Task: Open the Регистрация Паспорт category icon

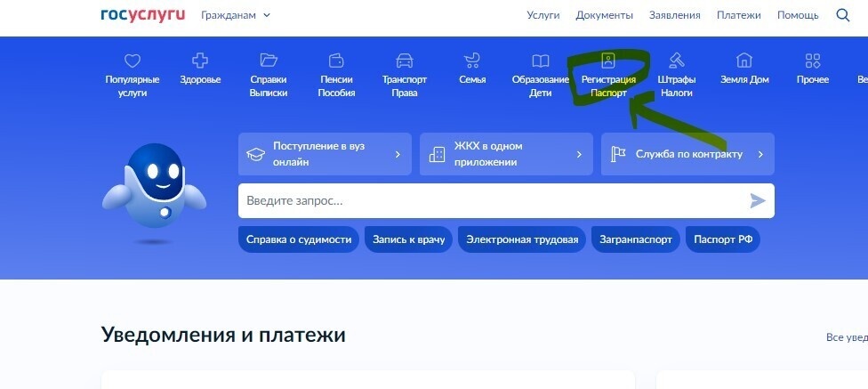Action: click(x=608, y=60)
